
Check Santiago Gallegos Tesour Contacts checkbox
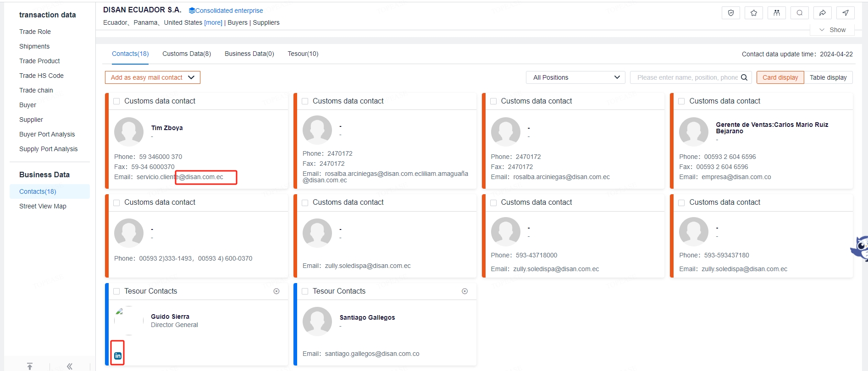pos(305,291)
